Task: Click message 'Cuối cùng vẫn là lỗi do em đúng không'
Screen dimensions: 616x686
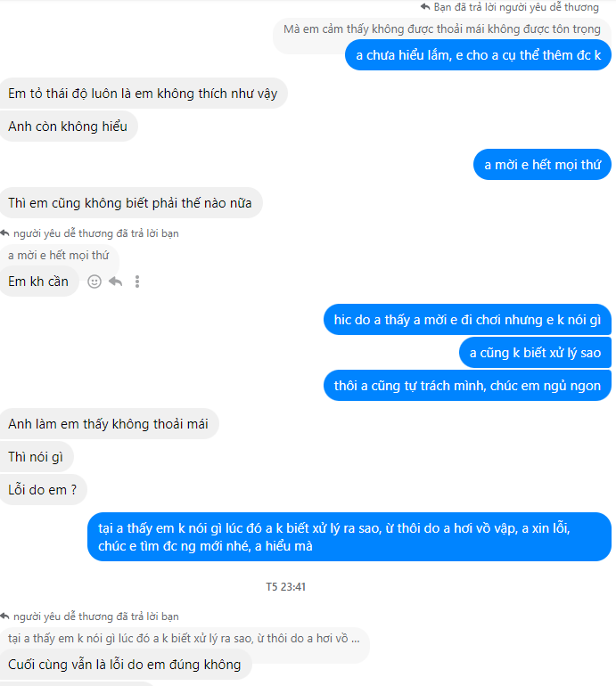Action: pyautogui.click(x=125, y=665)
